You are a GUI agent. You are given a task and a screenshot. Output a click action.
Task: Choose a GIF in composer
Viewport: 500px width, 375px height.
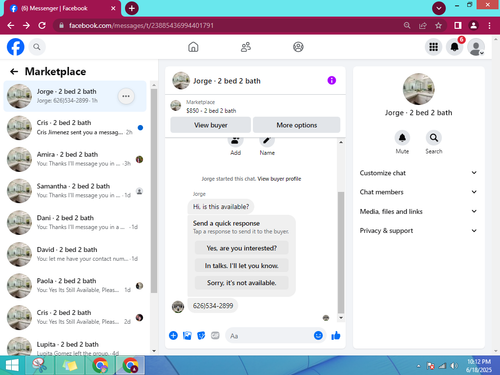215,335
